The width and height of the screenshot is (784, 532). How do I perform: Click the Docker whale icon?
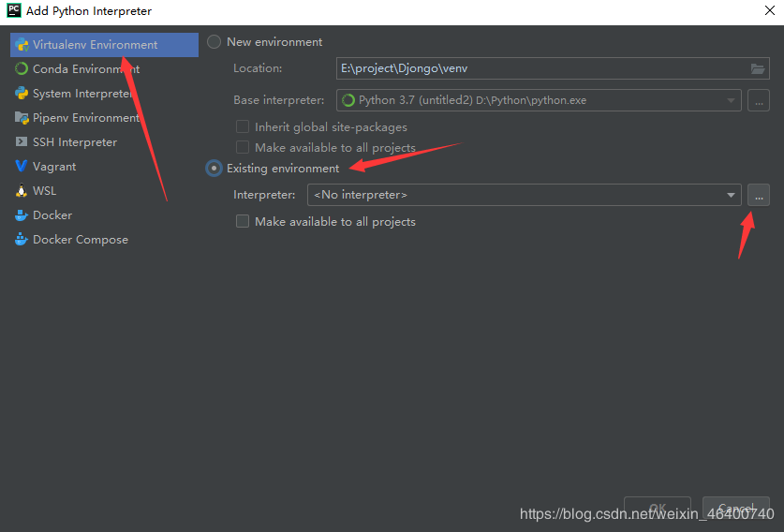pos(22,215)
